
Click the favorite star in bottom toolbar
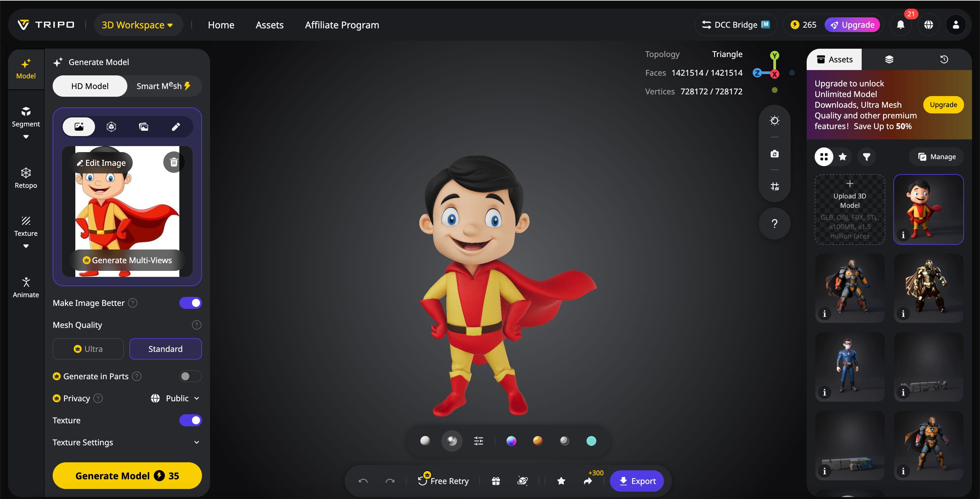(561, 481)
